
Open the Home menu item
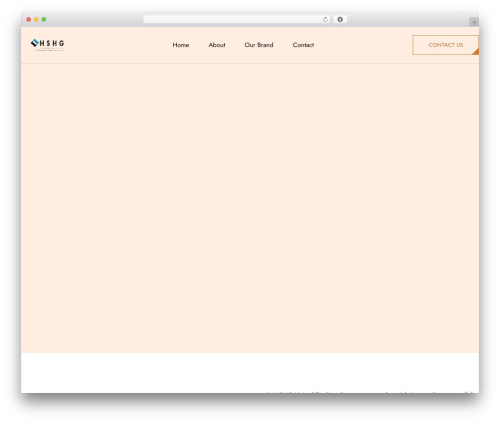pyautogui.click(x=181, y=45)
